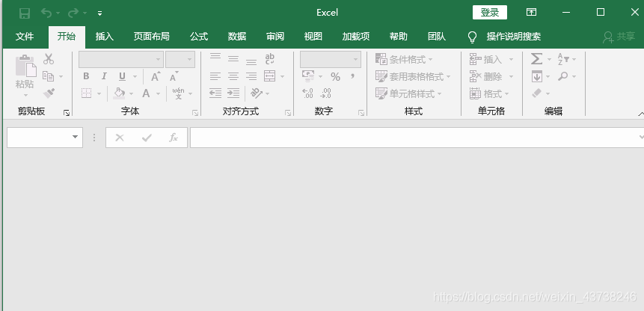Open the Customize Quick Access Toolbar dropdown
This screenshot has width=644, height=311.
[x=99, y=13]
